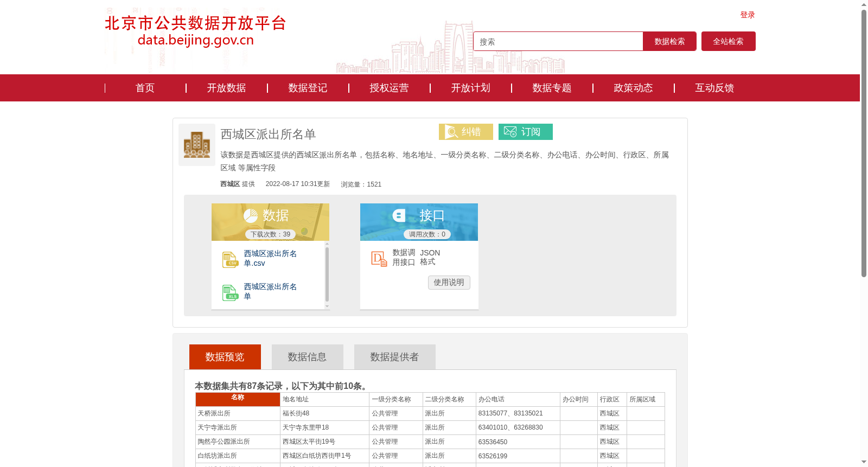868x467 pixels.
Task: Click the 登录 login link
Action: tap(748, 15)
